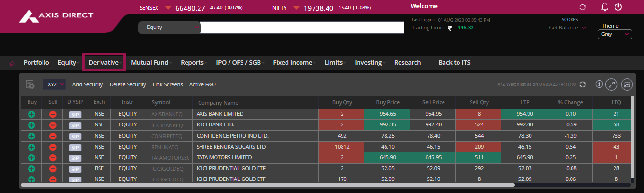Click Buy Price 645.90 for Tata Motors

(x=387, y=158)
